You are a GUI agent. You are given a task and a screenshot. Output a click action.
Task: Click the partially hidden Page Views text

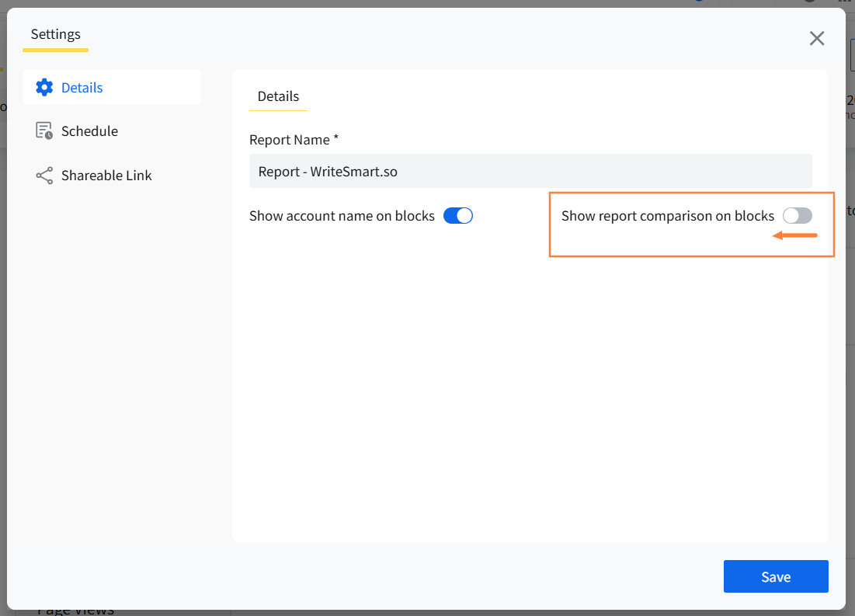tap(76, 611)
